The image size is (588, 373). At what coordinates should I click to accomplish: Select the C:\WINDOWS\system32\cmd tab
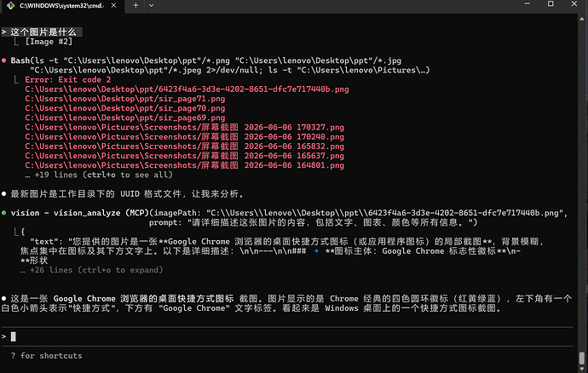62,6
